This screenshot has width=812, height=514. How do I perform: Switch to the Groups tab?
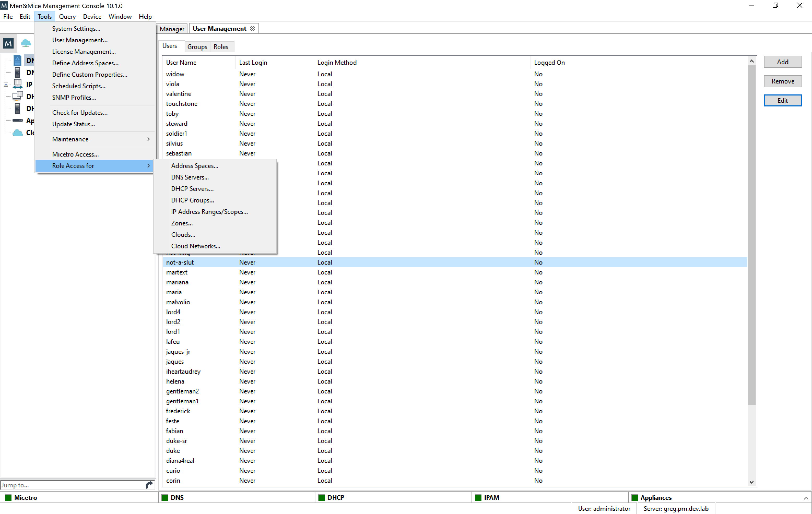coord(197,47)
